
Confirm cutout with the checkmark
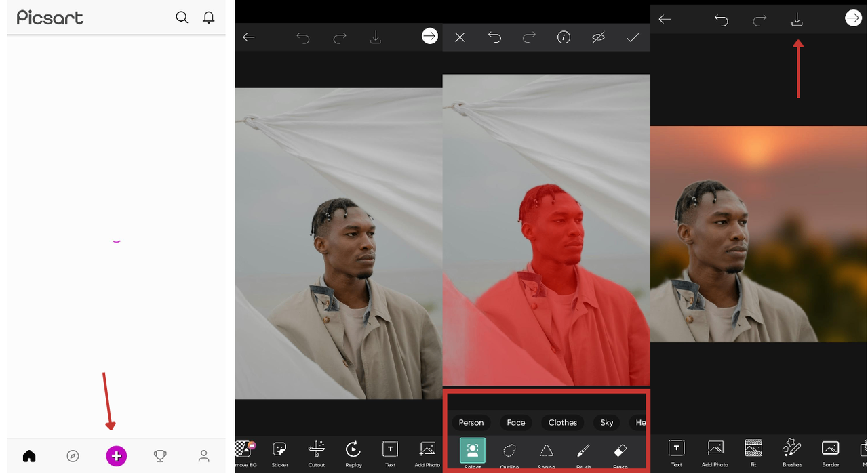[633, 38]
